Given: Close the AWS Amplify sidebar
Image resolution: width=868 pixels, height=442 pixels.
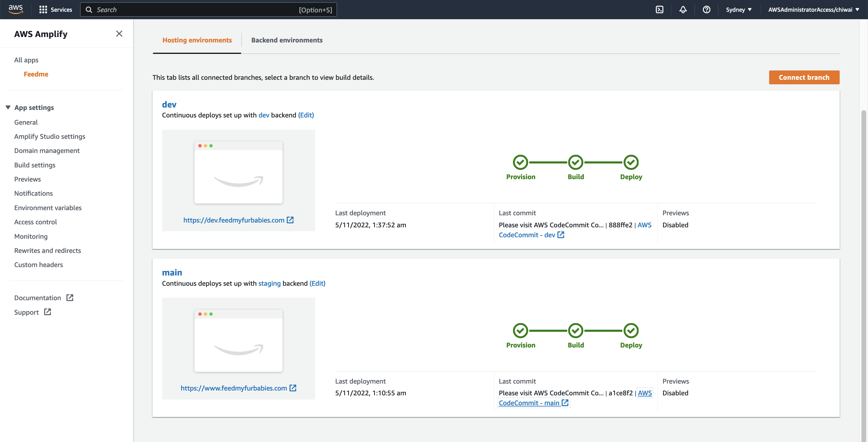Looking at the screenshot, I should tap(119, 34).
